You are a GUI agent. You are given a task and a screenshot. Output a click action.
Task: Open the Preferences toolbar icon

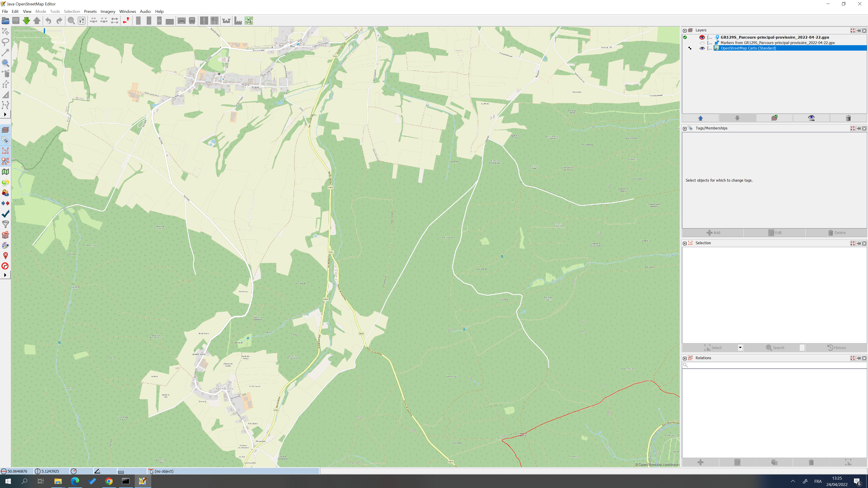pos(82,21)
